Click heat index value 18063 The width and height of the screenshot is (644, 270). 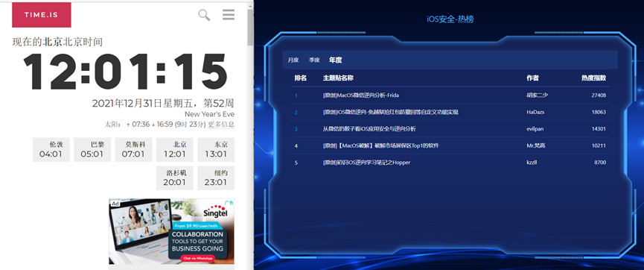point(599,112)
